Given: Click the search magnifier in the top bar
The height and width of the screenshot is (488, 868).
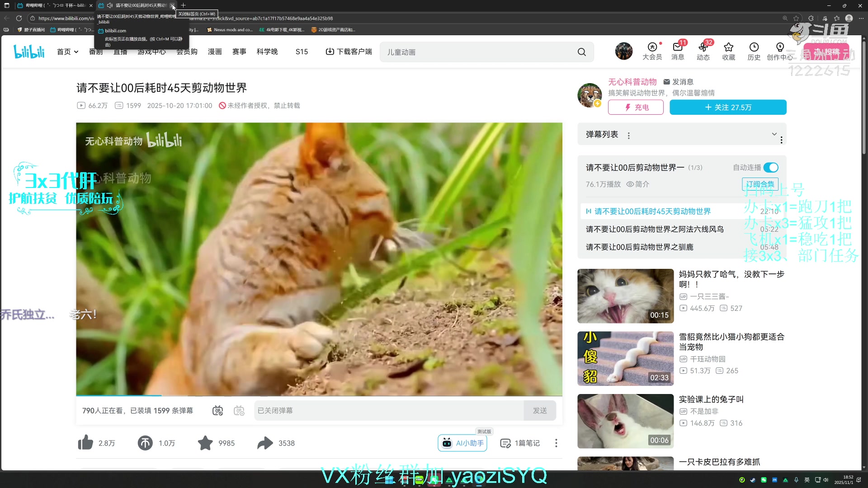Looking at the screenshot, I should 582,52.
